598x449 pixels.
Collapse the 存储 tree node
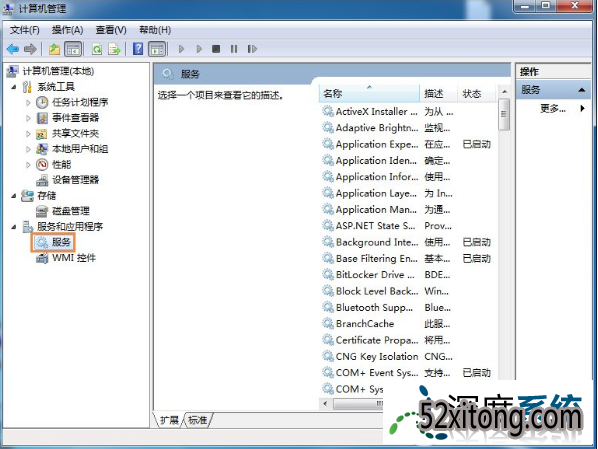pyautogui.click(x=14, y=196)
